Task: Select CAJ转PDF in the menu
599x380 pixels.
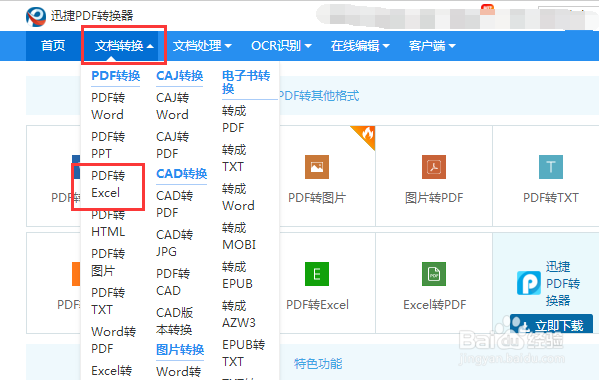Action: [173, 145]
